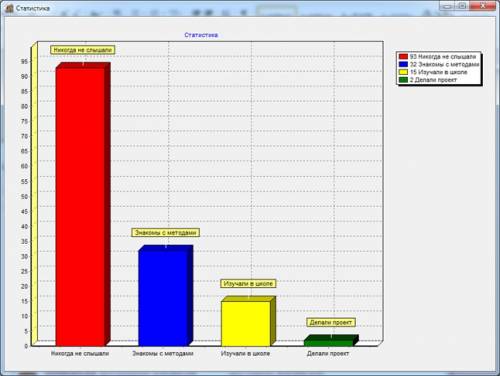Image resolution: width=500 pixels, height=376 pixels.
Task: Click the green Делали проект bar
Action: [x=329, y=343]
